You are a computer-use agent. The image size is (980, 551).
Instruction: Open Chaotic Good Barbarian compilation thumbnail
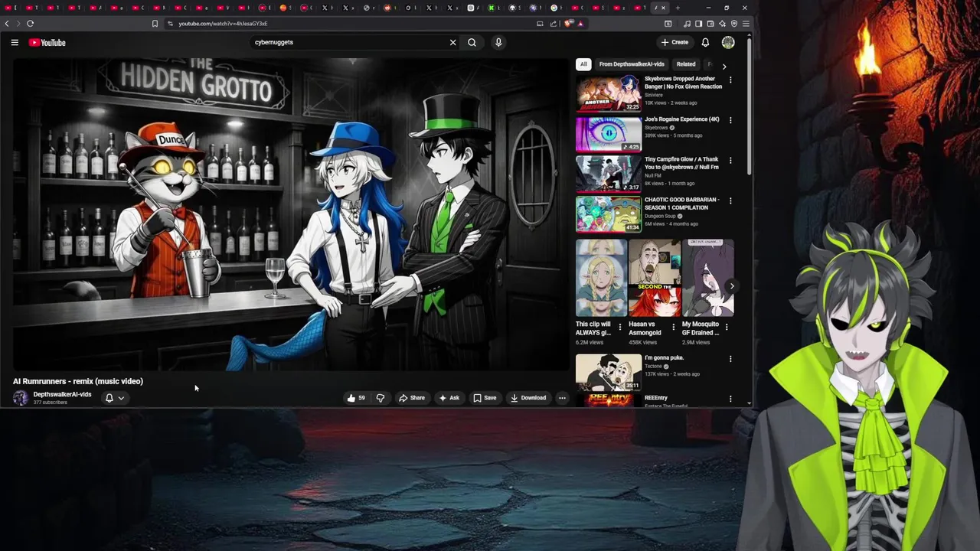tap(609, 214)
